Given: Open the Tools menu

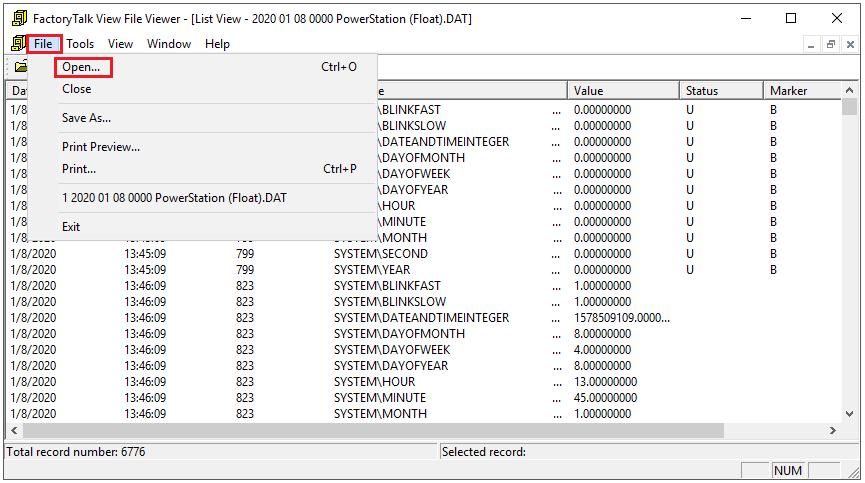Looking at the screenshot, I should click(x=80, y=44).
